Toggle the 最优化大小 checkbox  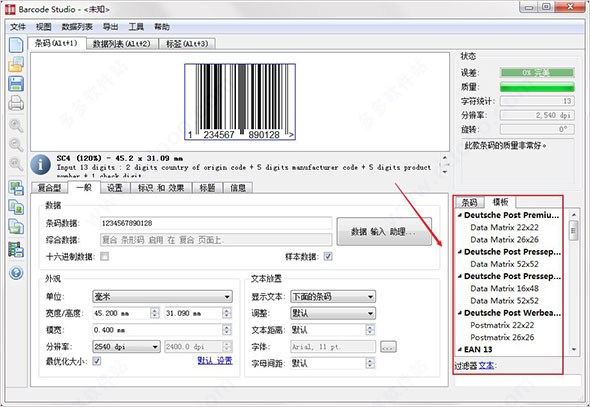click(x=97, y=361)
